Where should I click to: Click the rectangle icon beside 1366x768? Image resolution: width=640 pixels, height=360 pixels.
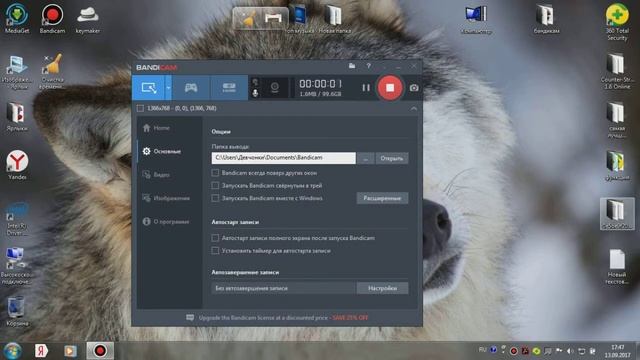tap(140, 108)
